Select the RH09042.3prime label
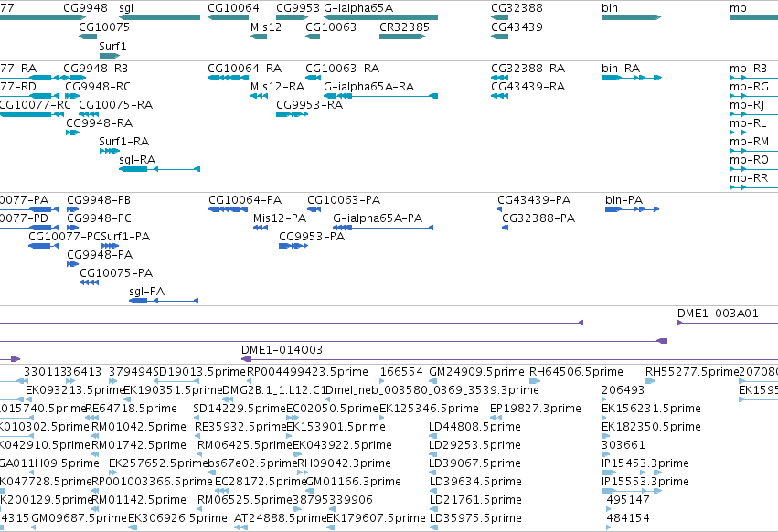Image resolution: width=778 pixels, height=532 pixels. pos(344,463)
